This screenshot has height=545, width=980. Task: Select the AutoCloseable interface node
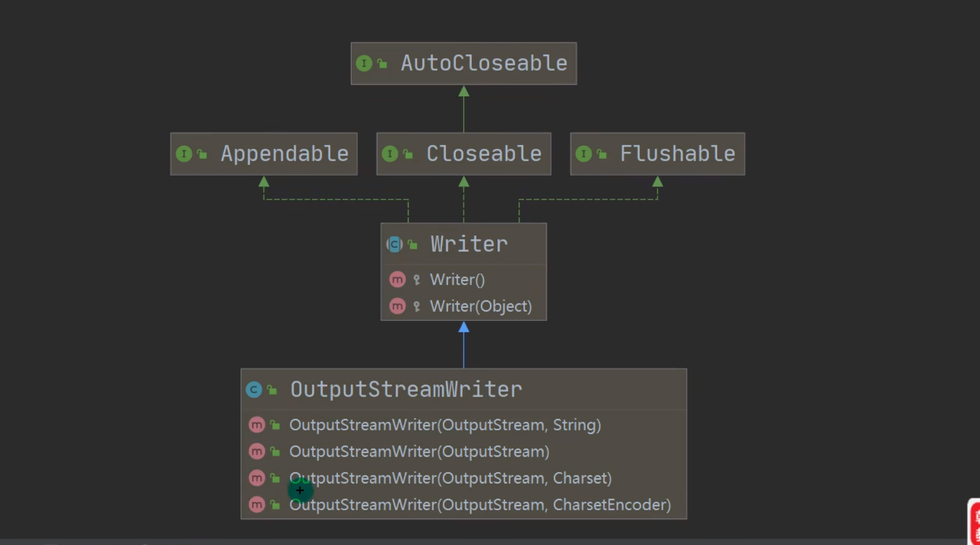coord(464,63)
